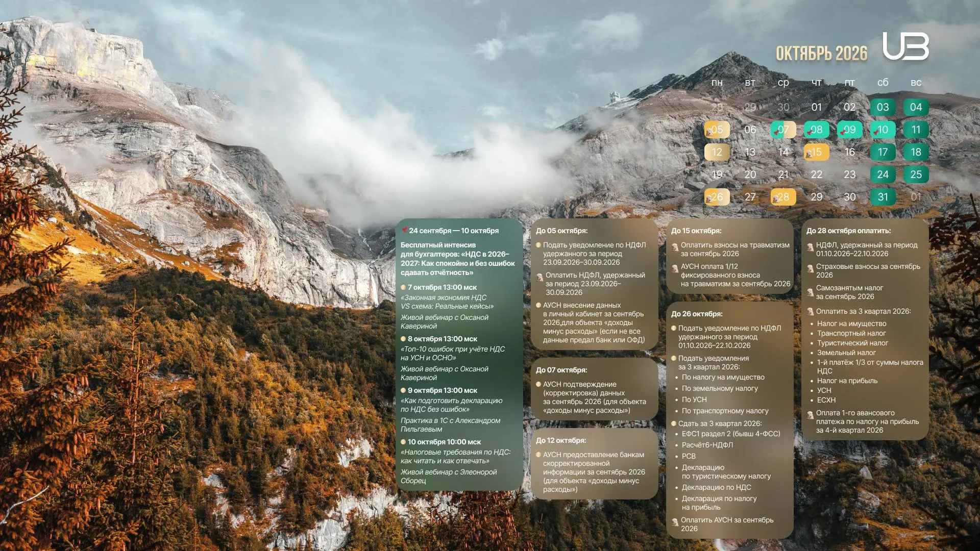The height and width of the screenshot is (551, 980).
Task: Click 'РСВ' list item
Action: (x=689, y=456)
